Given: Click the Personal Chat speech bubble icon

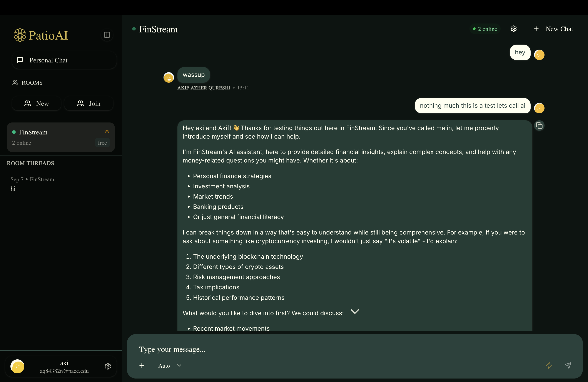Looking at the screenshot, I should [20, 60].
